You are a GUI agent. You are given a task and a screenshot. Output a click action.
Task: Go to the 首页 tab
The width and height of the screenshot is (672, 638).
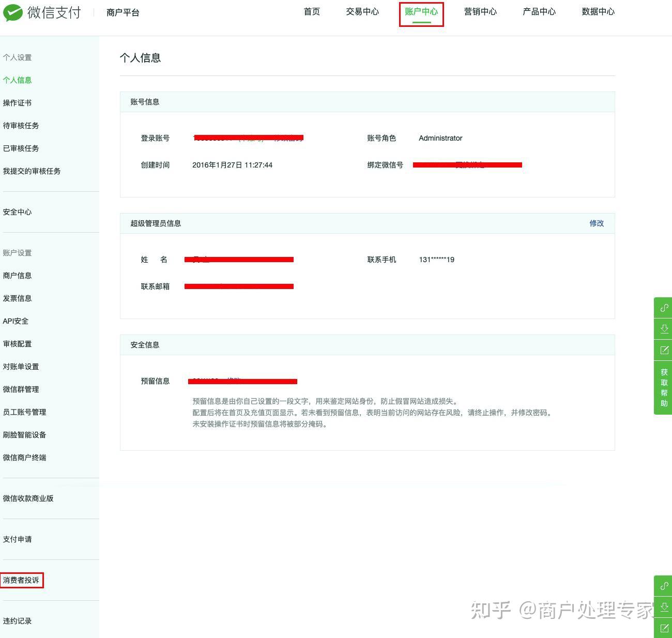312,12
